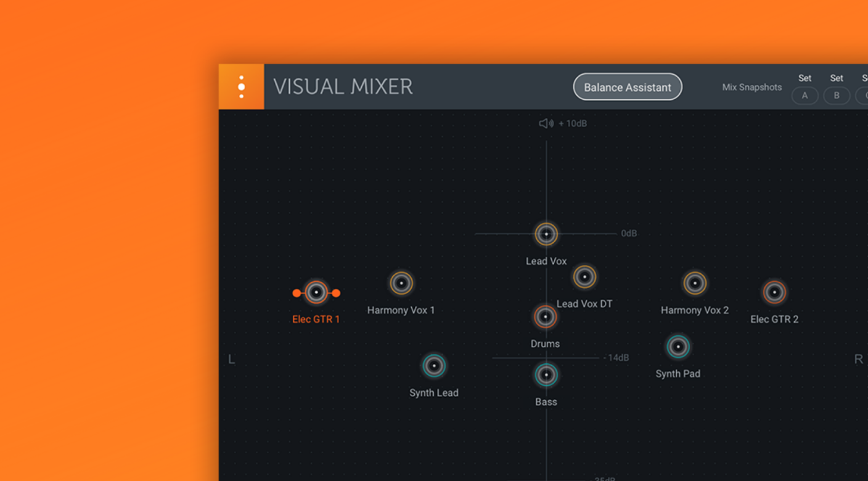868x481 pixels.
Task: Select the Lead Vox track node
Action: tap(546, 234)
